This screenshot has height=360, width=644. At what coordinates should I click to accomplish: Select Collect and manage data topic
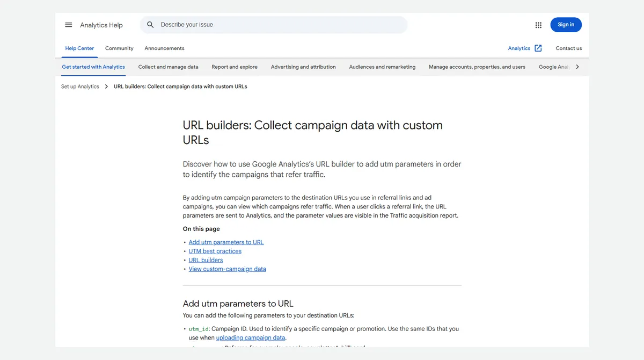click(168, 67)
